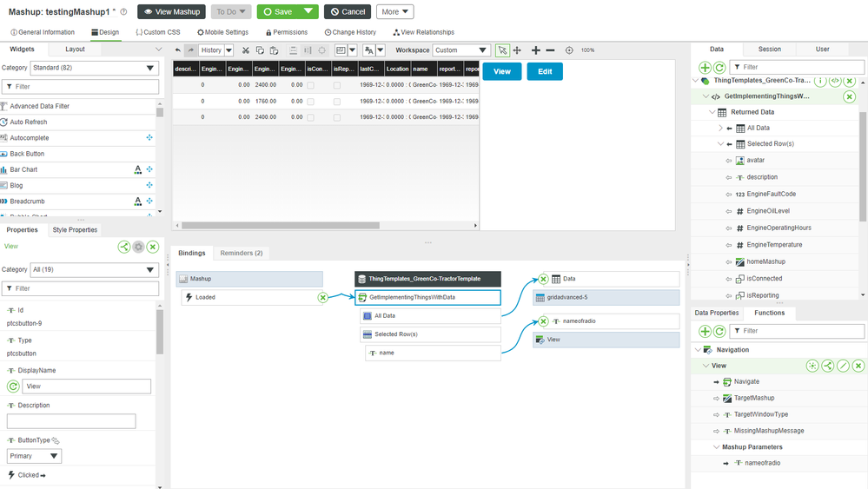
Task: Open the widget Category Standard (82) dropdown
Action: click(94, 68)
